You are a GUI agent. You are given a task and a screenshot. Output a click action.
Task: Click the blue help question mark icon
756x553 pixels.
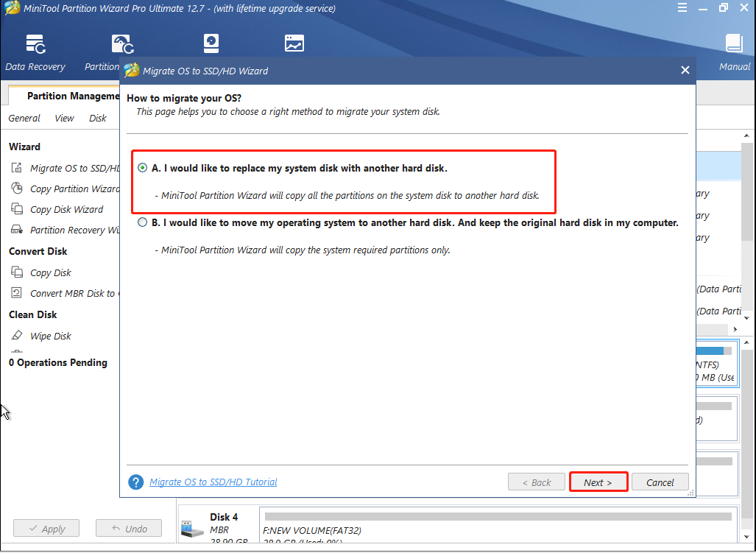136,482
